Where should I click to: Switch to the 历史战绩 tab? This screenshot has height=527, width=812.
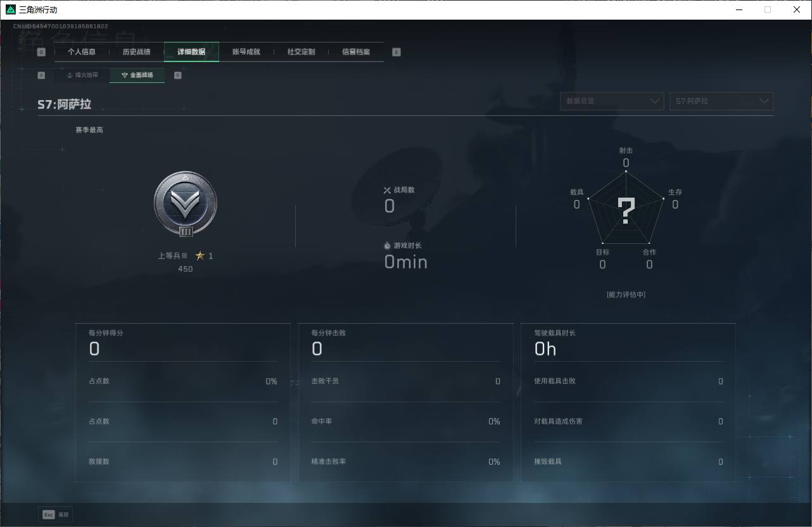136,52
